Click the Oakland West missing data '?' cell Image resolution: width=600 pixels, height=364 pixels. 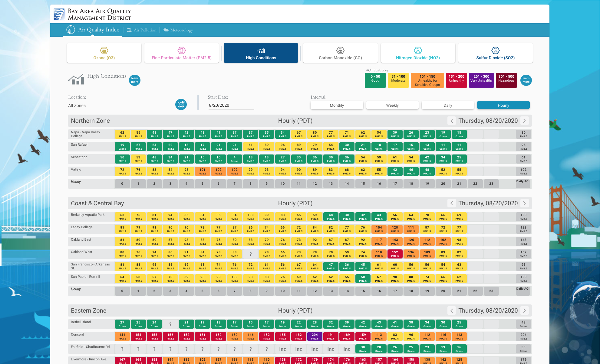[250, 254]
